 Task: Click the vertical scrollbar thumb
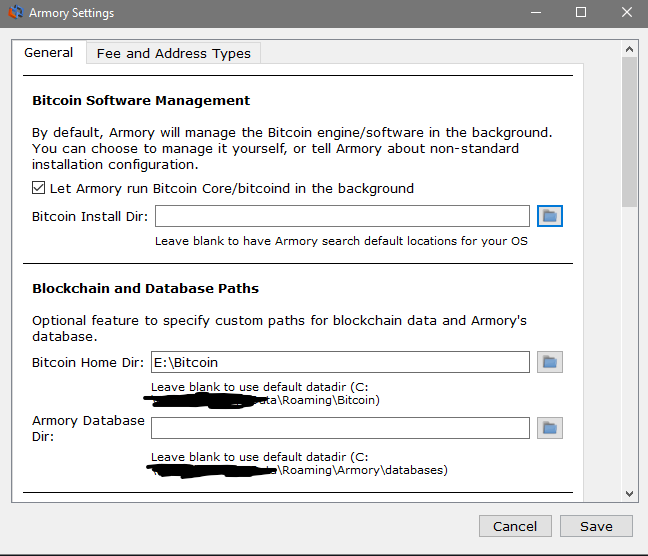coord(629,132)
